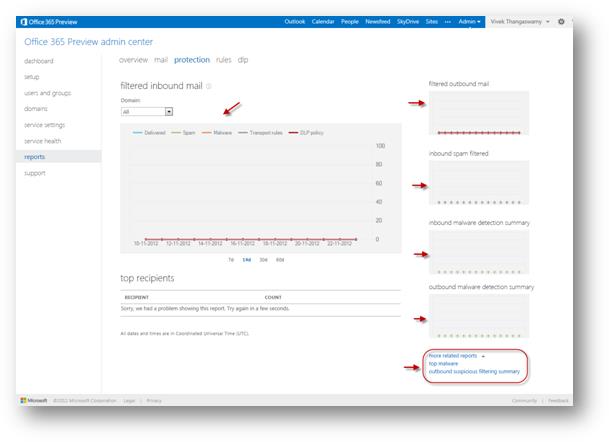This screenshot has width=609, height=442.
Task: Open the inbound spam filtered chart thumbnail
Action: click(x=478, y=183)
